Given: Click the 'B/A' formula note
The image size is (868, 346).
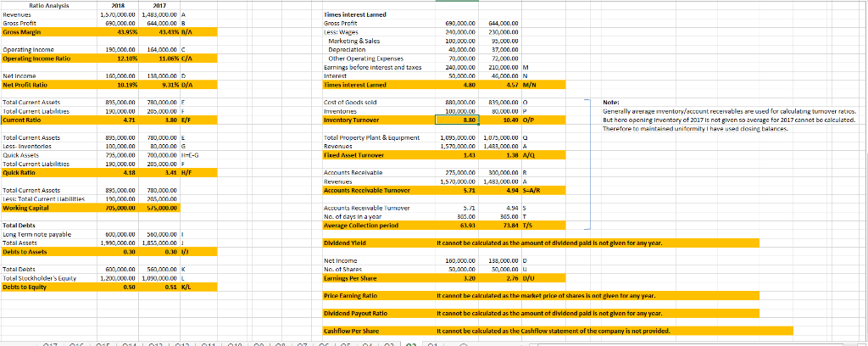Looking at the screenshot, I should point(186,32).
